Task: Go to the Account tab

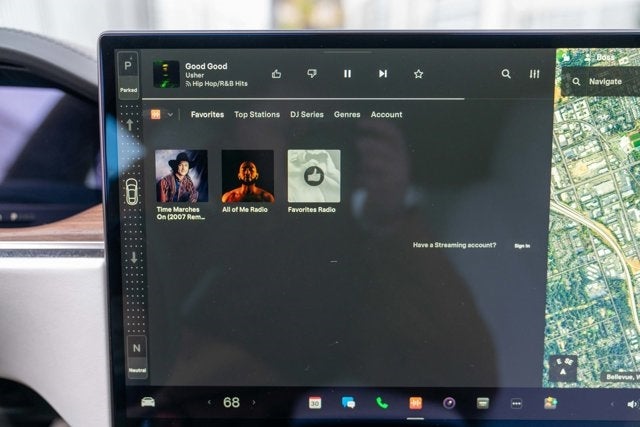Action: pyautogui.click(x=386, y=115)
